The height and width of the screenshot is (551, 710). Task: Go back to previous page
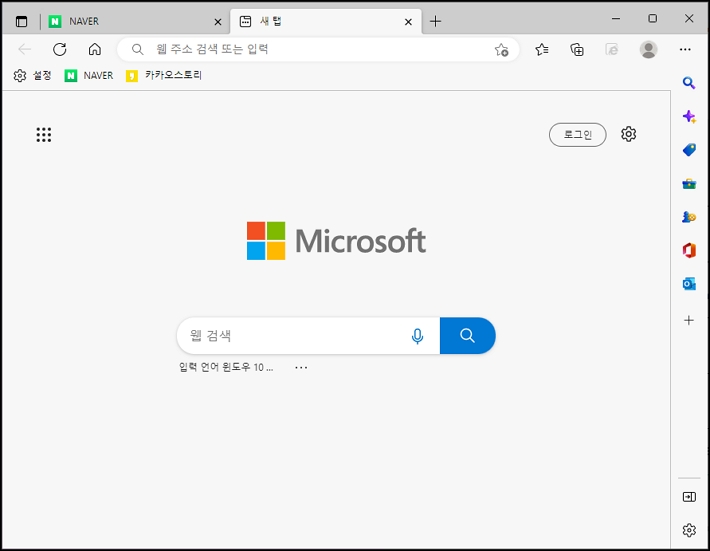[x=24, y=49]
